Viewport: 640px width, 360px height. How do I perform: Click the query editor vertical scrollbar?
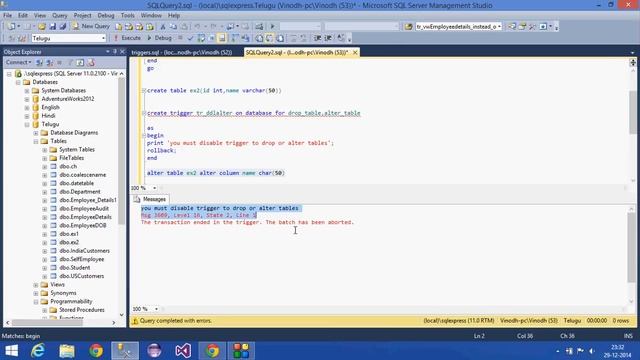coord(633,112)
